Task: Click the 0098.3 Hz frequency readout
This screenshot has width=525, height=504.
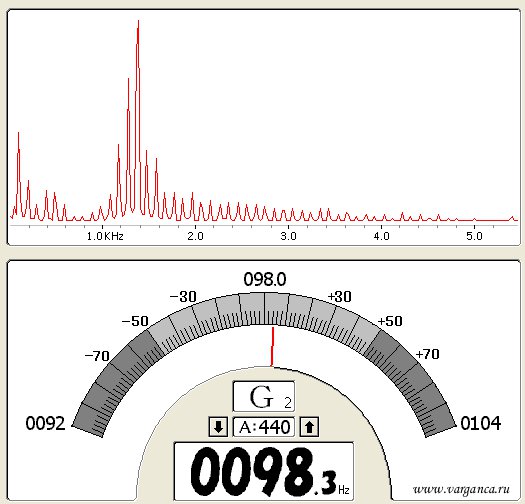Action: pos(264,472)
